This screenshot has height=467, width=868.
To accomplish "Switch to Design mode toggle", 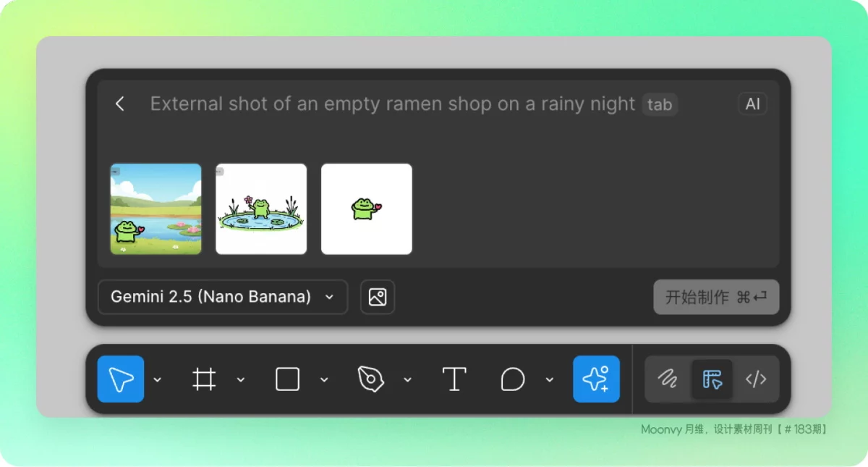I will pyautogui.click(x=712, y=379).
